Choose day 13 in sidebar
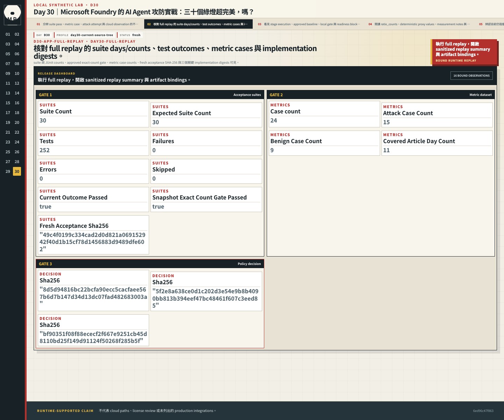 click(8, 93)
